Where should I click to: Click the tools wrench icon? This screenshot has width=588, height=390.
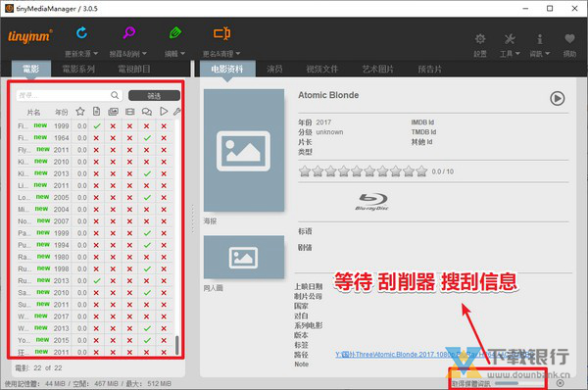click(x=510, y=38)
